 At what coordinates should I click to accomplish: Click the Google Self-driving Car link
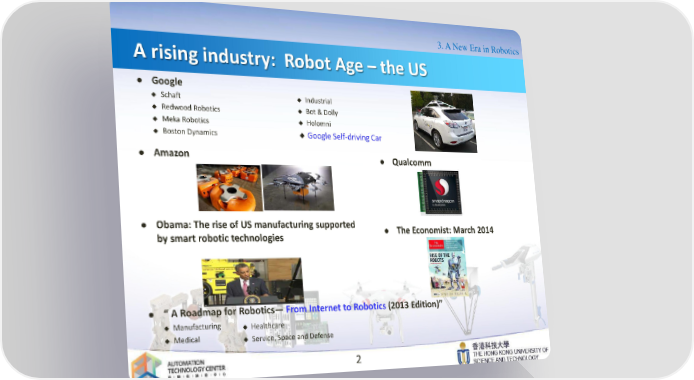[344, 137]
